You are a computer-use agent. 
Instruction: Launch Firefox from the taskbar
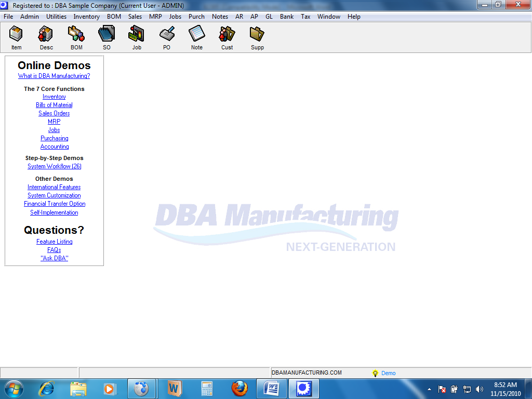240,389
